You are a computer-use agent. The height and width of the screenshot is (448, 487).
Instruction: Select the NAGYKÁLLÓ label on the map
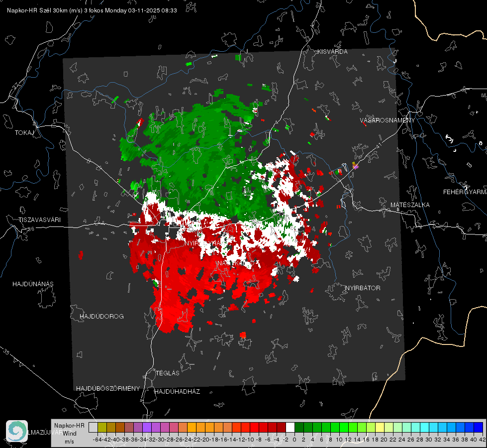tap(235, 263)
